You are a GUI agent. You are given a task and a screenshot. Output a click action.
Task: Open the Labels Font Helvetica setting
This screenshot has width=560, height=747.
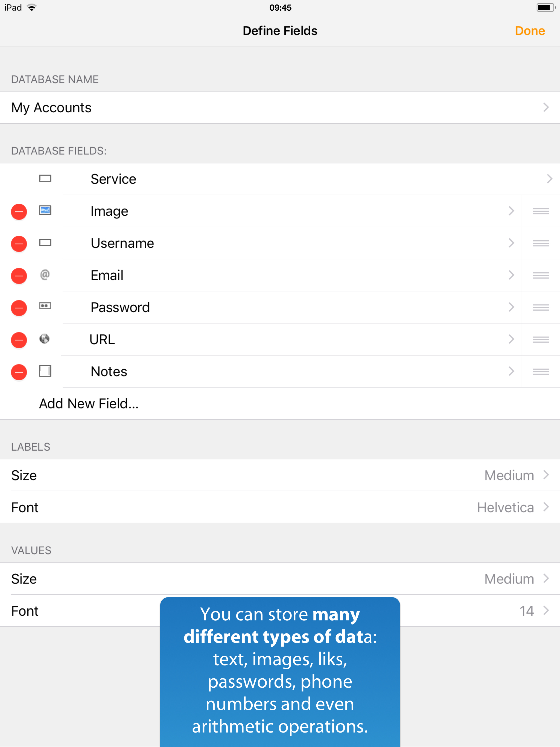280,507
